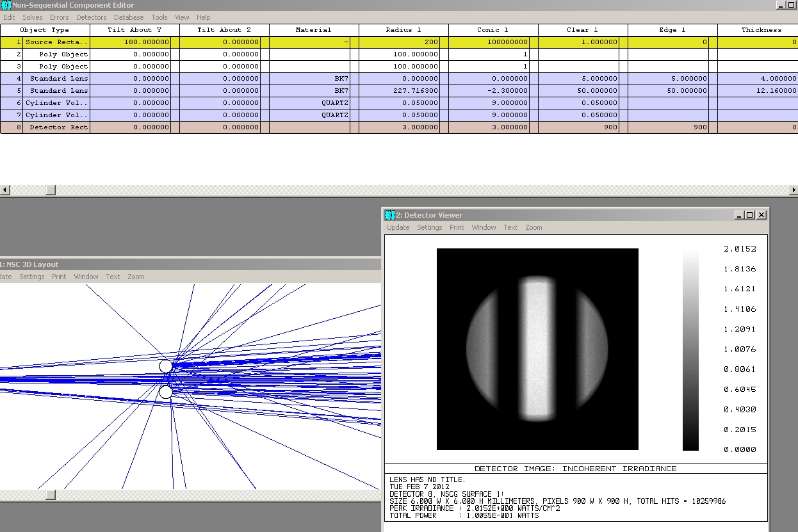Click Thickness cell 12.160000
Viewport: 798px width, 532px height.
tap(758, 91)
